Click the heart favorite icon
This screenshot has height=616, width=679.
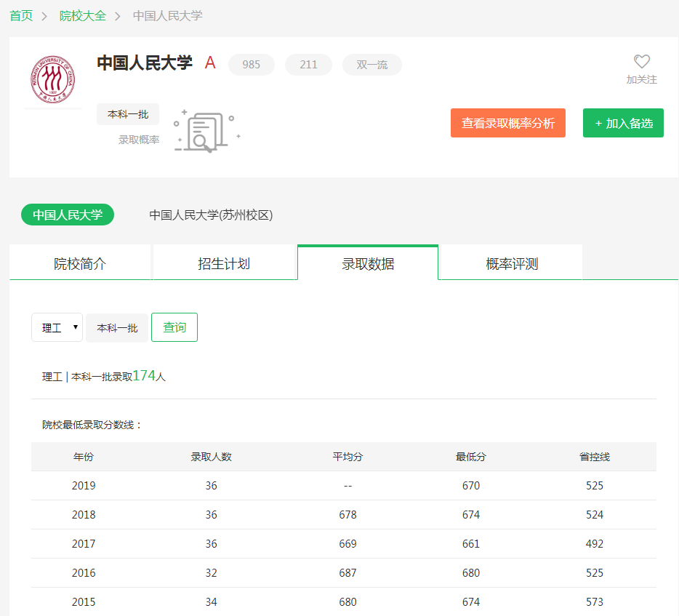641,62
